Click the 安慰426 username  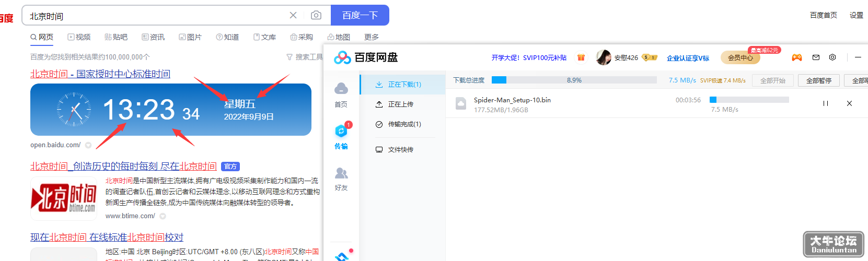click(x=626, y=58)
